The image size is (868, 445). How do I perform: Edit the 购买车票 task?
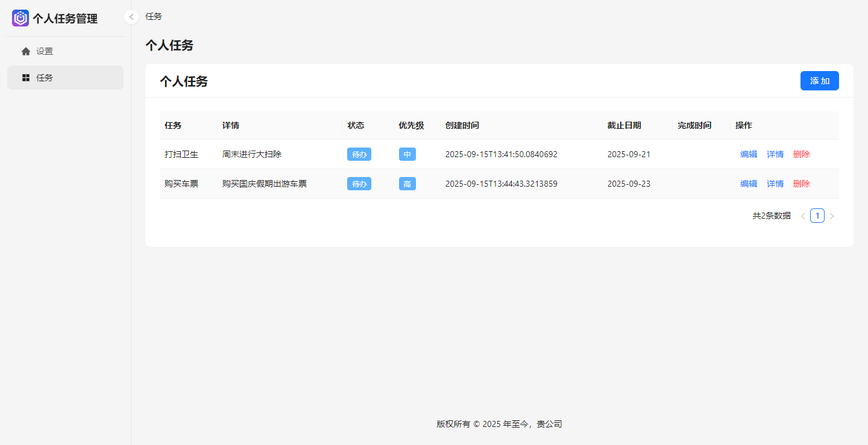748,184
